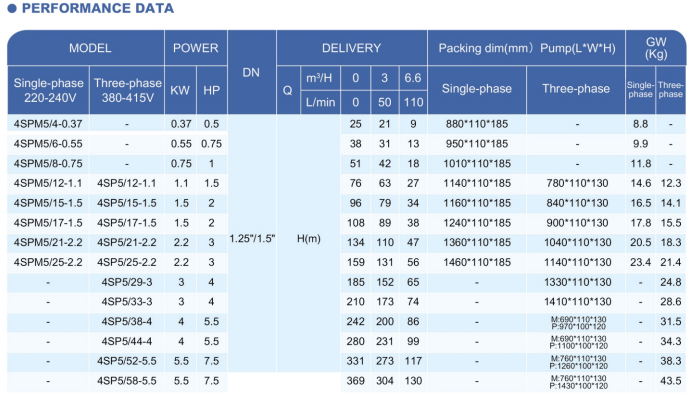The image size is (689, 398).
Task: Click the m³/H unit label
Action: click(x=320, y=78)
